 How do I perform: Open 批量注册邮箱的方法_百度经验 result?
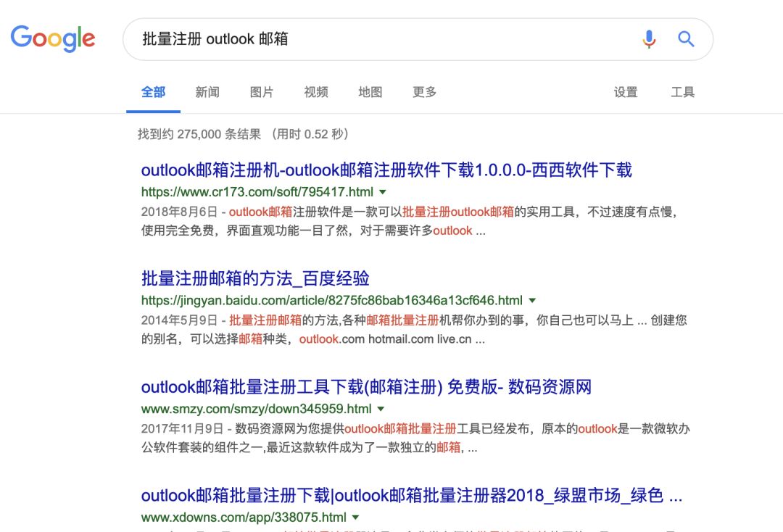tap(255, 278)
